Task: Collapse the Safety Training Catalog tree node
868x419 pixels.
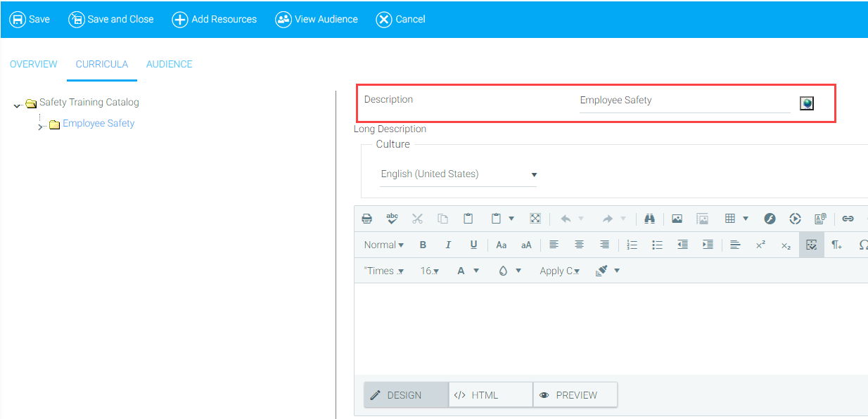Action: point(17,105)
